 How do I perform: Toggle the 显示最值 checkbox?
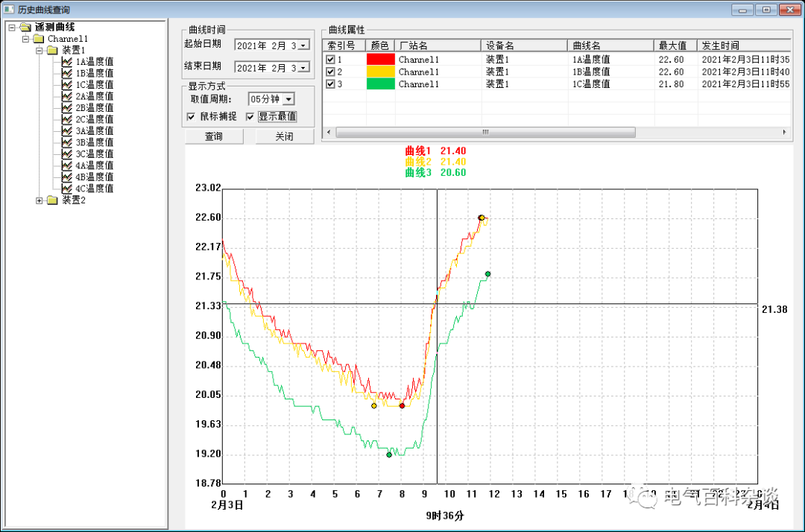[250, 117]
